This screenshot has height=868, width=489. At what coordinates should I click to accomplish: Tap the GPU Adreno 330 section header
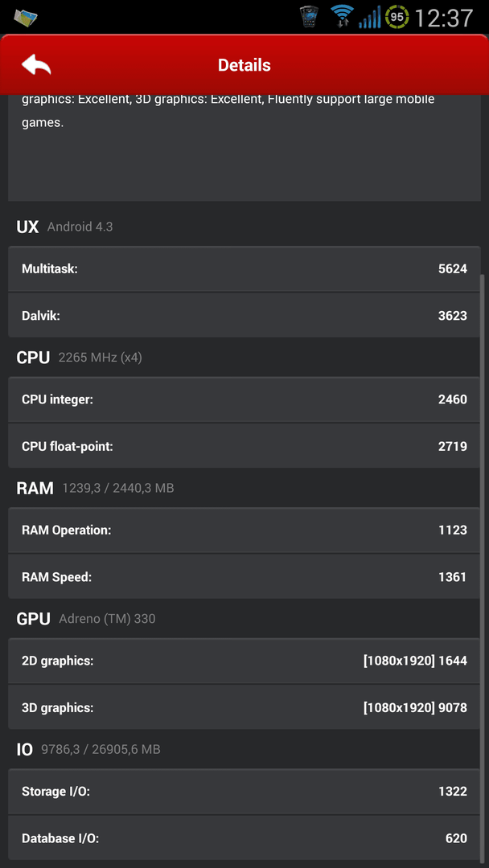tap(86, 619)
